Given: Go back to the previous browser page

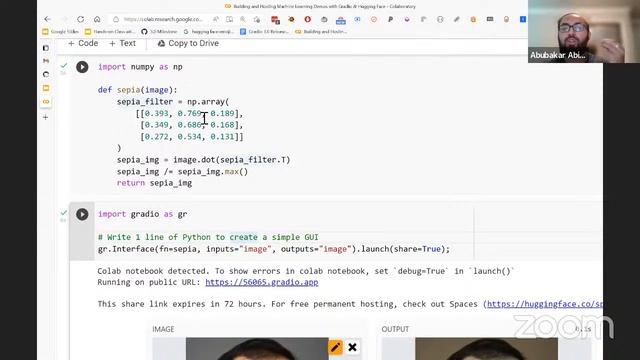Looking at the screenshot, I should (48, 19).
